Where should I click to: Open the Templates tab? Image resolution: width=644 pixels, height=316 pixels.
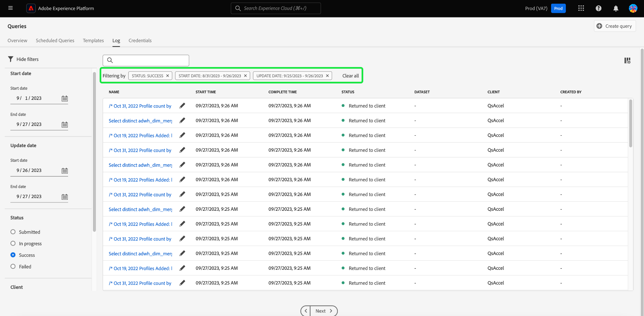point(93,41)
